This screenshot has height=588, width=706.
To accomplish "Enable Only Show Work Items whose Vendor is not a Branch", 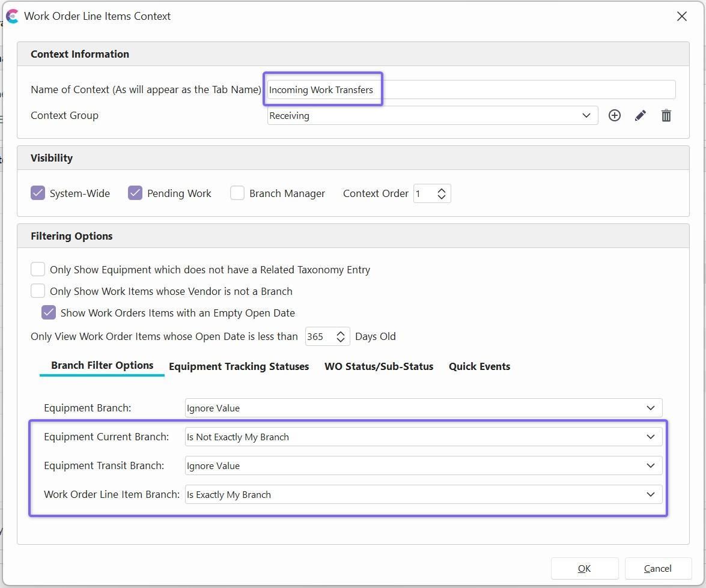I will pyautogui.click(x=38, y=291).
